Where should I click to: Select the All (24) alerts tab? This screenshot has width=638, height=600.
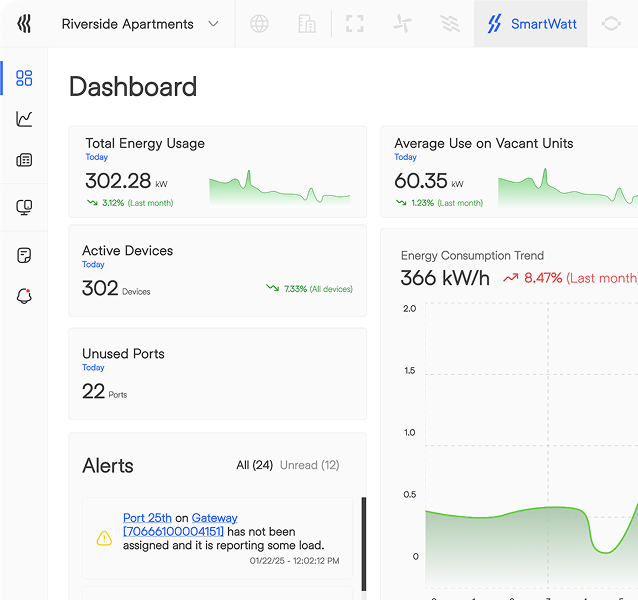click(x=254, y=465)
